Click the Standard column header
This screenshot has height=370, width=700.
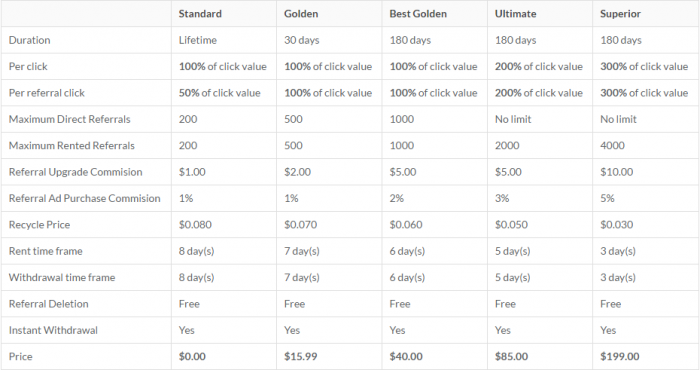[x=200, y=14]
